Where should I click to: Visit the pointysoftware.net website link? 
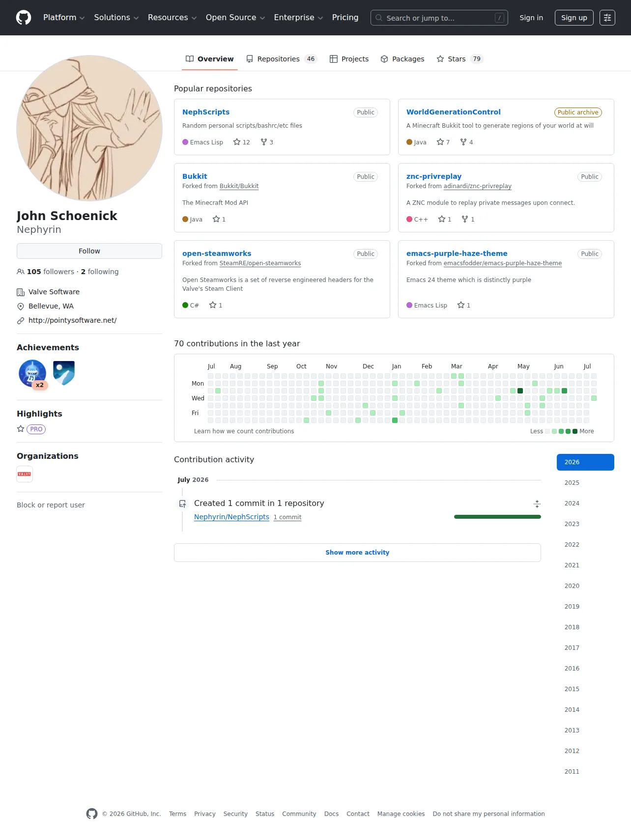pyautogui.click(x=73, y=320)
